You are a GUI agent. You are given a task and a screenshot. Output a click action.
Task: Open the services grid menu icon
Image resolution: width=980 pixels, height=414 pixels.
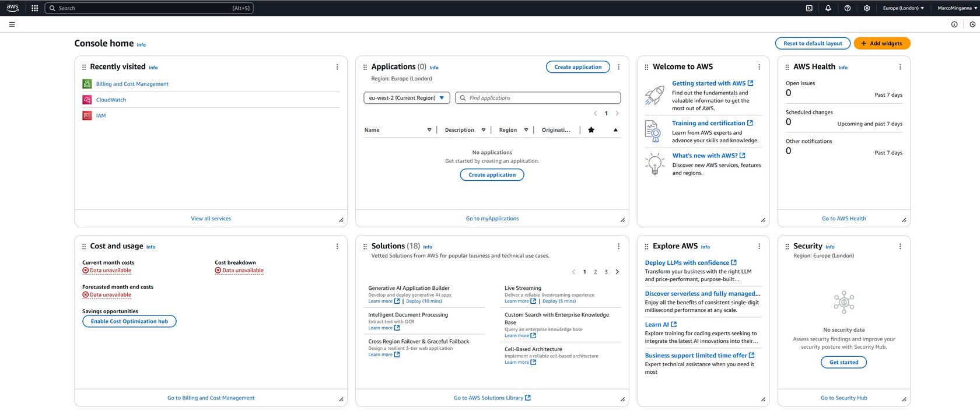tap(34, 8)
